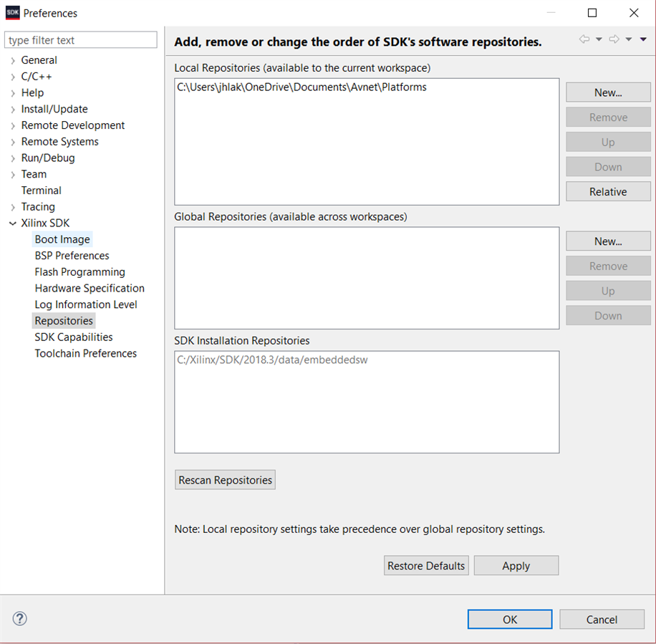Open the Hardware Specification page
The height and width of the screenshot is (644, 656).
pyautogui.click(x=89, y=289)
